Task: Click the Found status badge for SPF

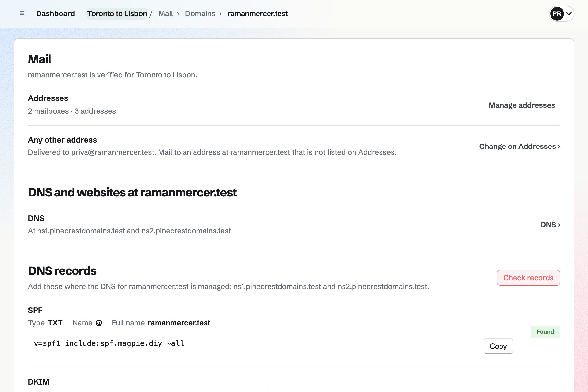Action: tap(545, 332)
